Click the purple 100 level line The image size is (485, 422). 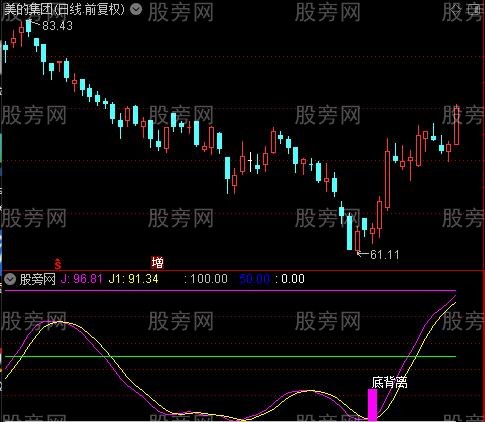click(230, 291)
